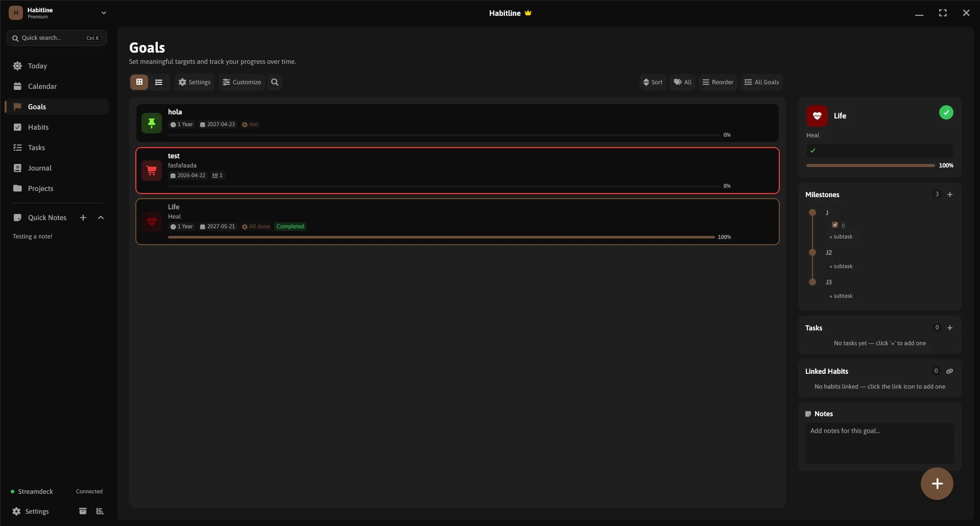Click the J milestone timeline dot
Screen dimensions: 980x526
click(812, 212)
